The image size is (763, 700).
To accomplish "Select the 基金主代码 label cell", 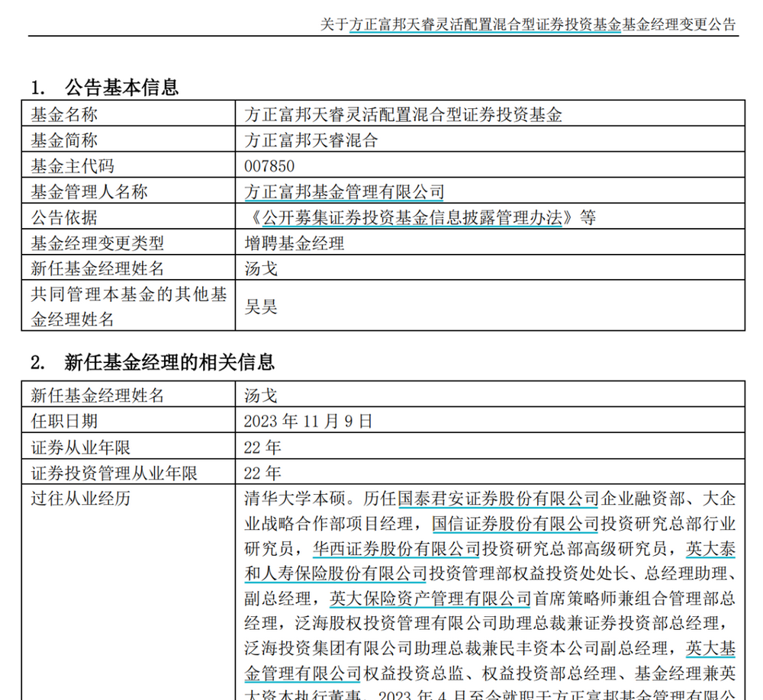I will point(128,165).
